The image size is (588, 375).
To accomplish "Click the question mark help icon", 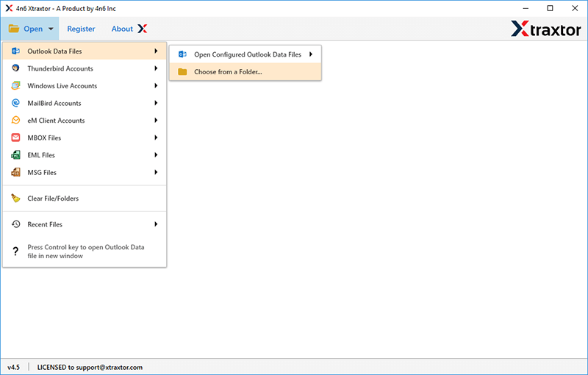I will click(15, 251).
